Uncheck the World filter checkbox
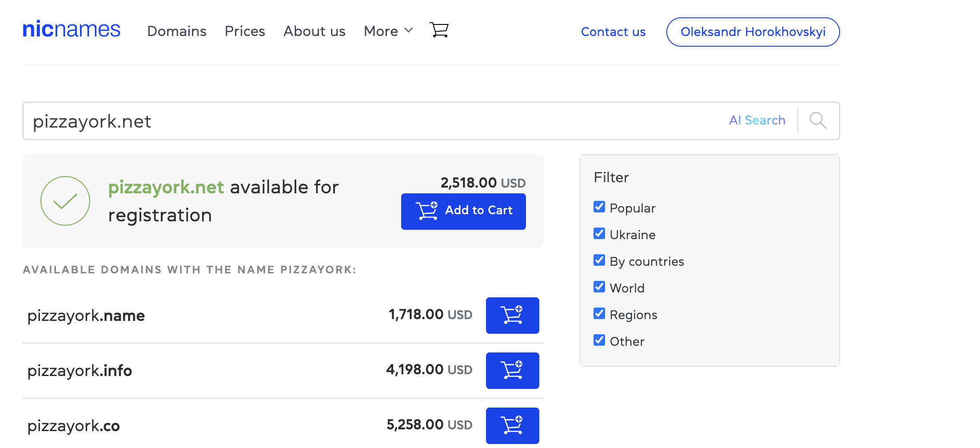 point(599,287)
